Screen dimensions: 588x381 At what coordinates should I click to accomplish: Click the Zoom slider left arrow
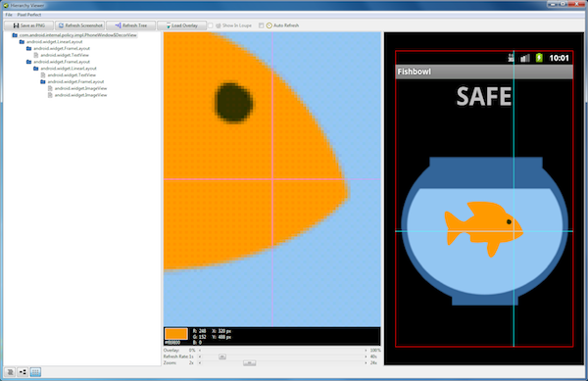tap(200, 363)
